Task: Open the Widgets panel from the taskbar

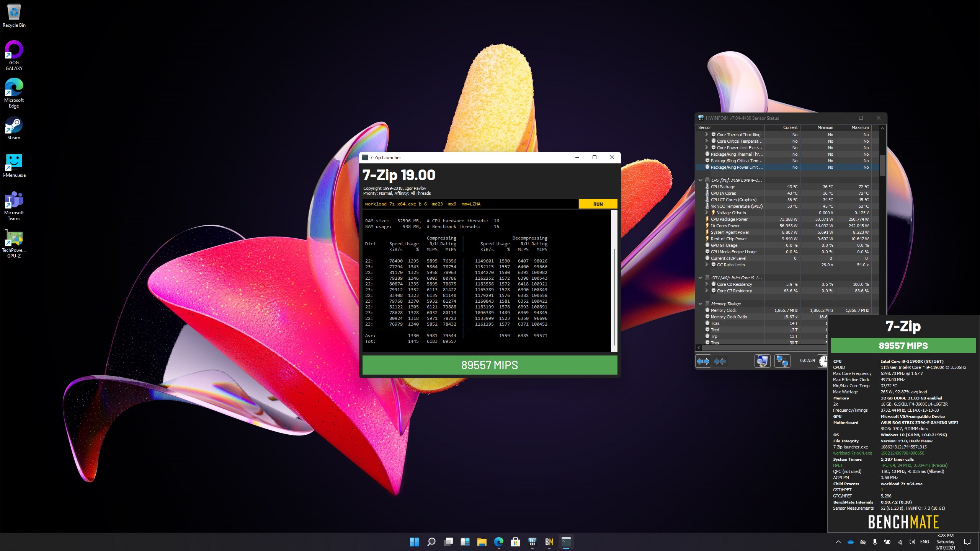Action: pyautogui.click(x=465, y=542)
